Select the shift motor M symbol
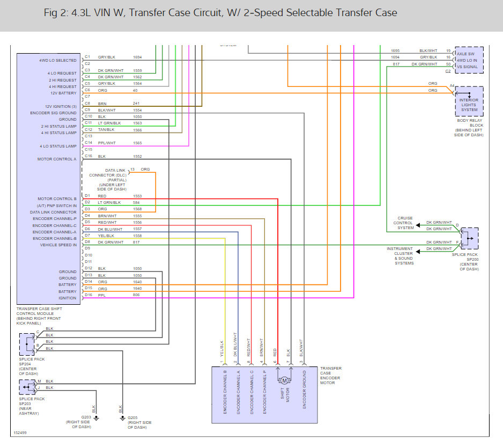The image size is (503, 448). pyautogui.click(x=284, y=380)
